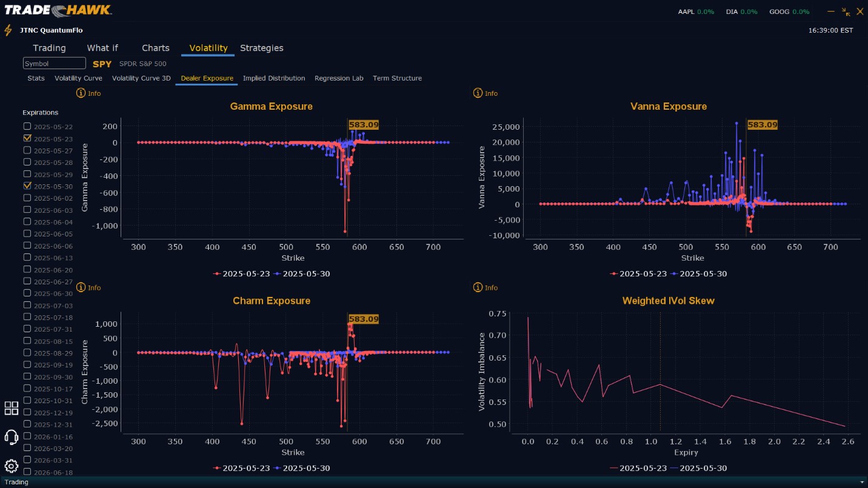Toggle 2025-05-23 legend marker under Gamma Exposure
This screenshot has width=868, height=488.
tap(217, 274)
